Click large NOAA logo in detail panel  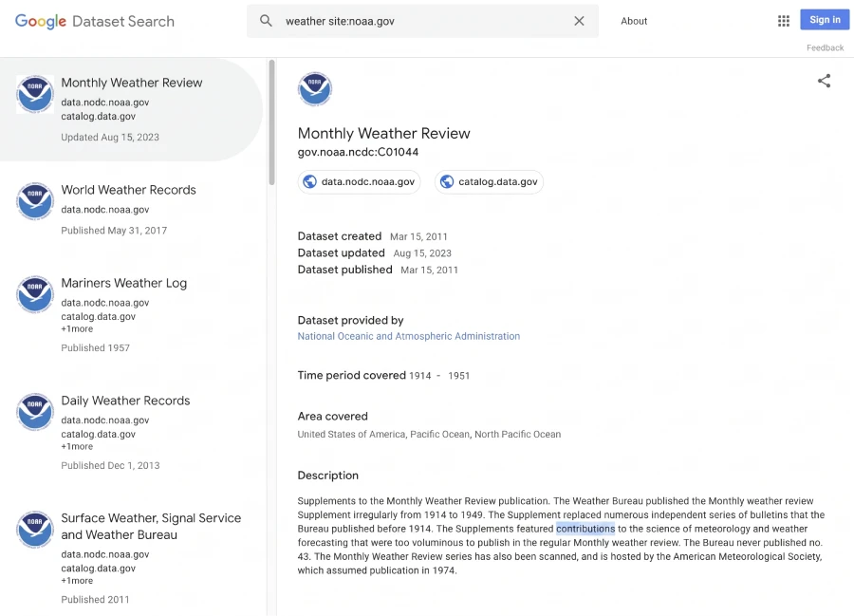pyautogui.click(x=315, y=89)
